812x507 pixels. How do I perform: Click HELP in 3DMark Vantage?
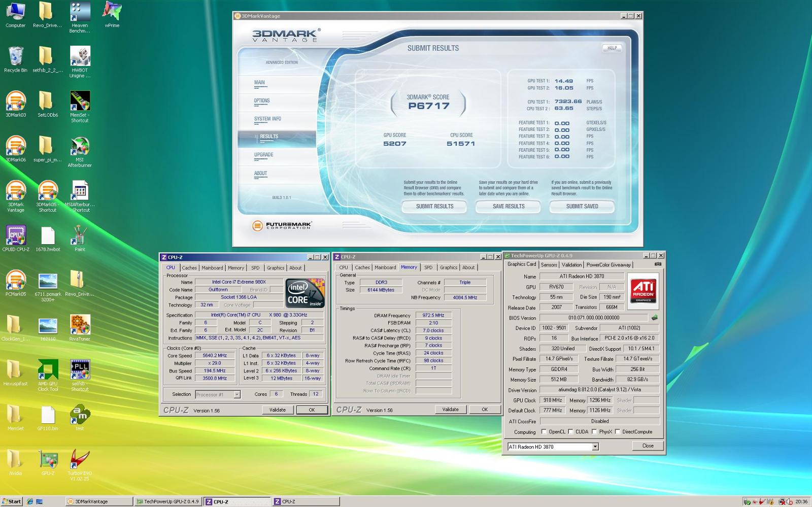click(x=612, y=48)
